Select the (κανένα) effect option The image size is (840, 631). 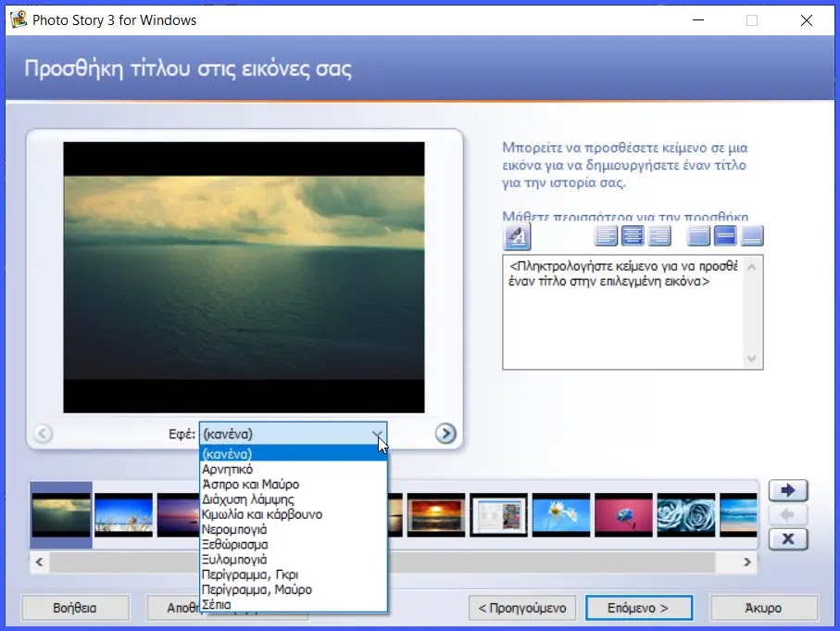[x=293, y=454]
